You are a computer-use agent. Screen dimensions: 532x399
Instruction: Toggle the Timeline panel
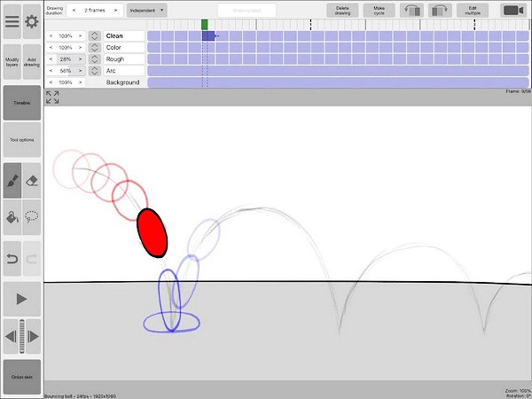(21, 103)
